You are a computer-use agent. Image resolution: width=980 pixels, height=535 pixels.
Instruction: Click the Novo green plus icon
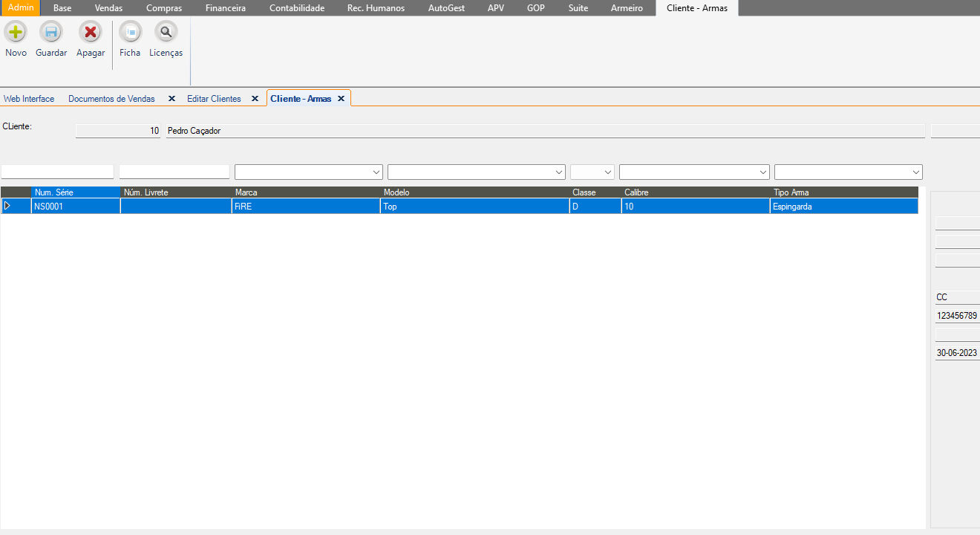[16, 33]
